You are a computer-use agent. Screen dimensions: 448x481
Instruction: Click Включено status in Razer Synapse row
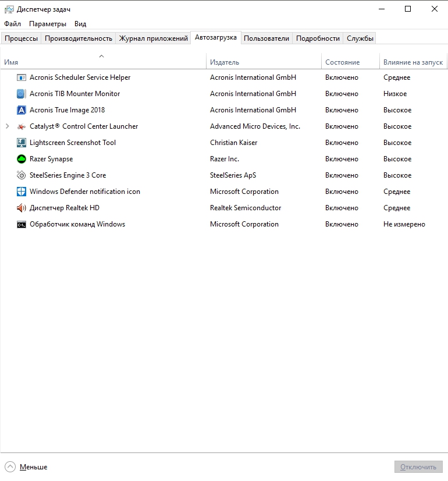pyautogui.click(x=342, y=159)
